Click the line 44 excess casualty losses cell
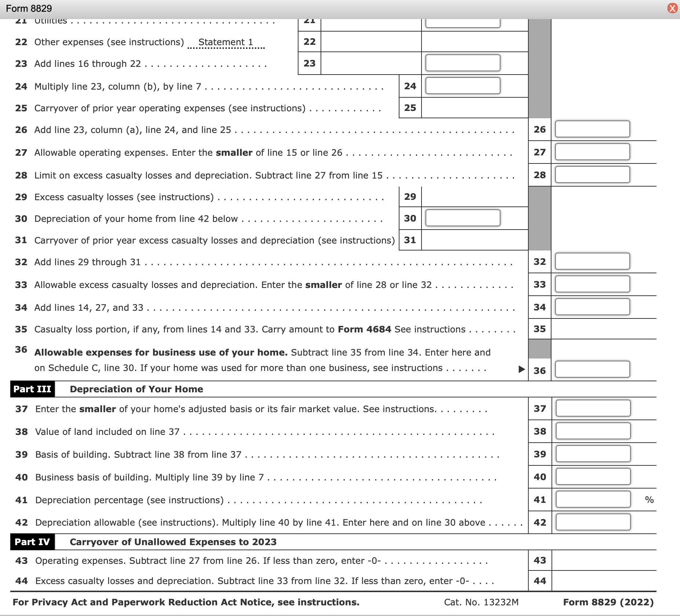 coord(604,581)
